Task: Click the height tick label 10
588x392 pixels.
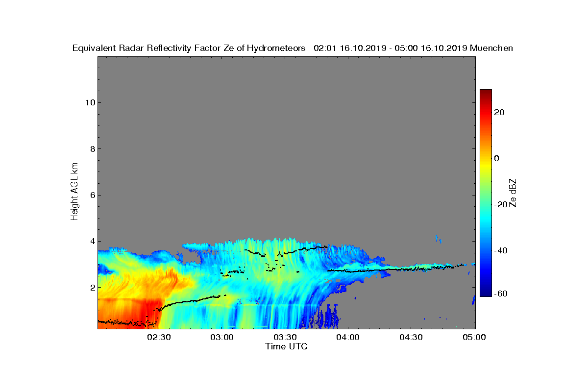Action: pos(89,102)
